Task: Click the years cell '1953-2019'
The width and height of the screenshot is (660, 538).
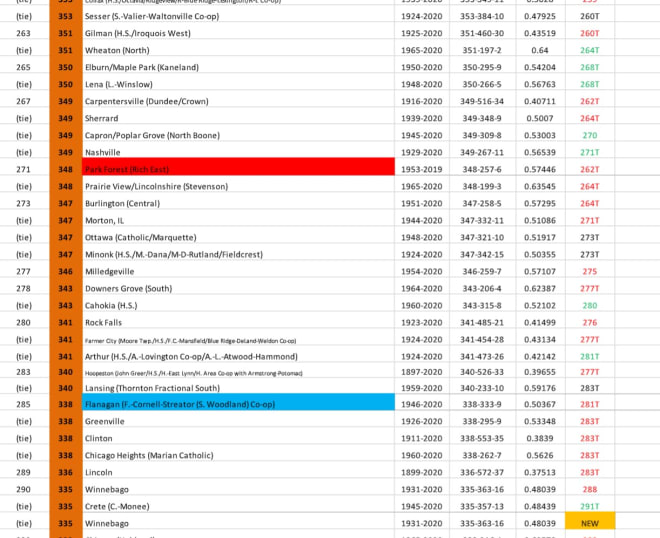Action: click(x=422, y=170)
